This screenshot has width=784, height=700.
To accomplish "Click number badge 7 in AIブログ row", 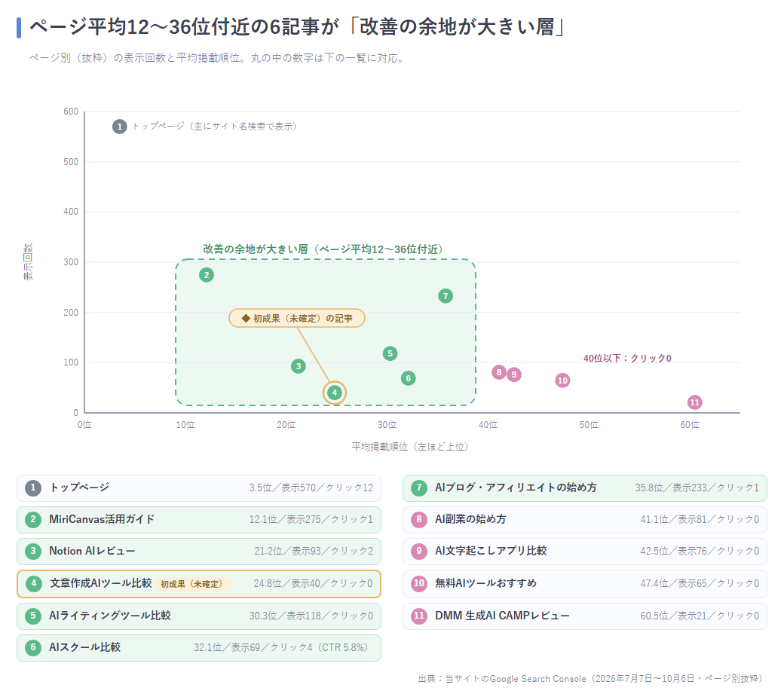I will coord(419,488).
